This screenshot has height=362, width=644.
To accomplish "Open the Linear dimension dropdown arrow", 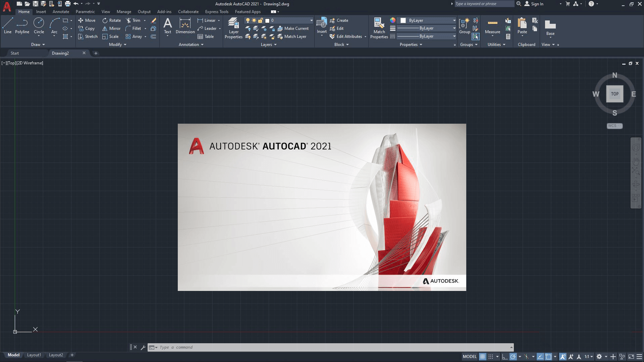I will point(219,20).
